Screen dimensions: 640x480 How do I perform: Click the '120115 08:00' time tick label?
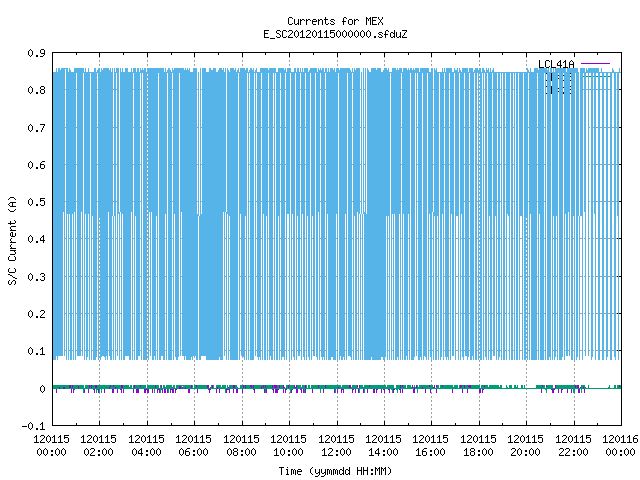242,446
